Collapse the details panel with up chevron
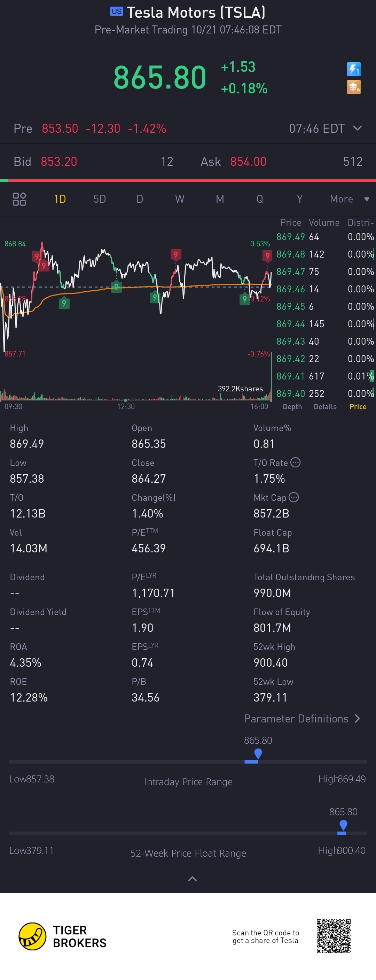 coord(193,879)
